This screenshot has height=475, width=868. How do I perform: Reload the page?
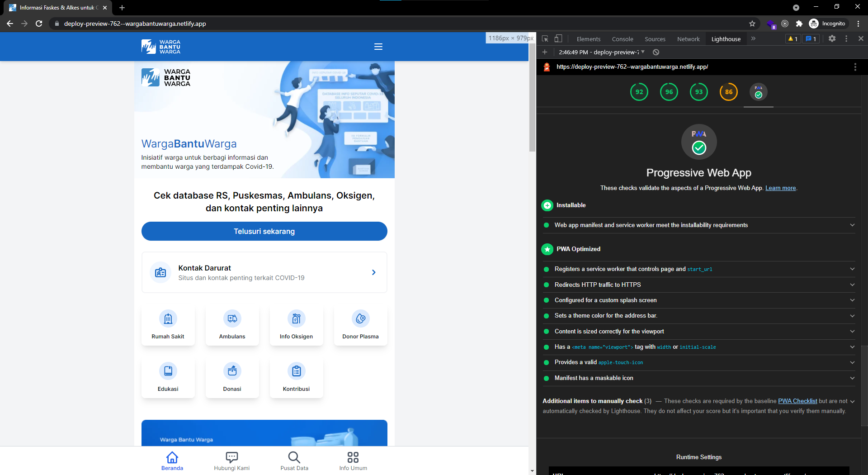(39, 24)
